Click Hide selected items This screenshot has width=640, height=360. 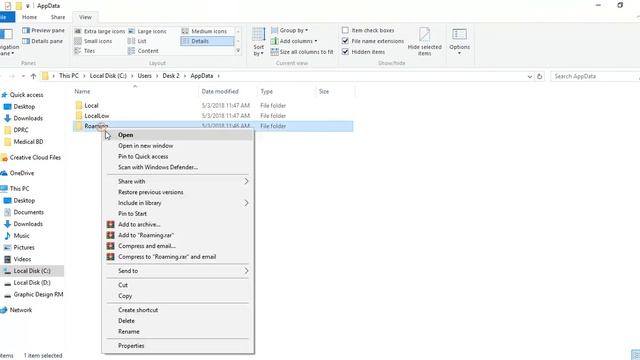coord(424,41)
